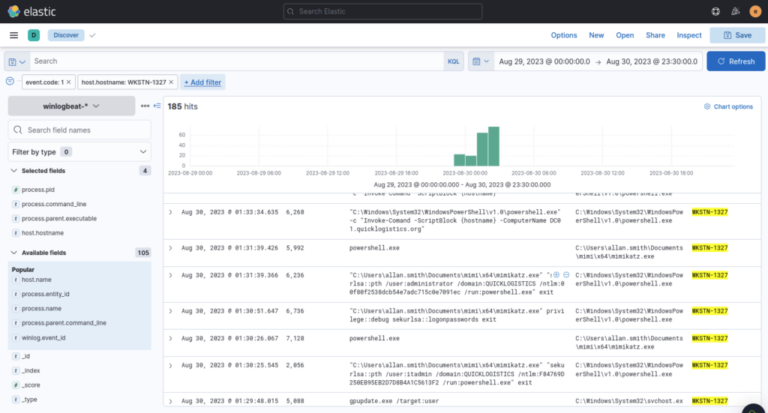Open the date quick menu calendar dropdown
This screenshot has width=768, height=413.
coord(480,61)
